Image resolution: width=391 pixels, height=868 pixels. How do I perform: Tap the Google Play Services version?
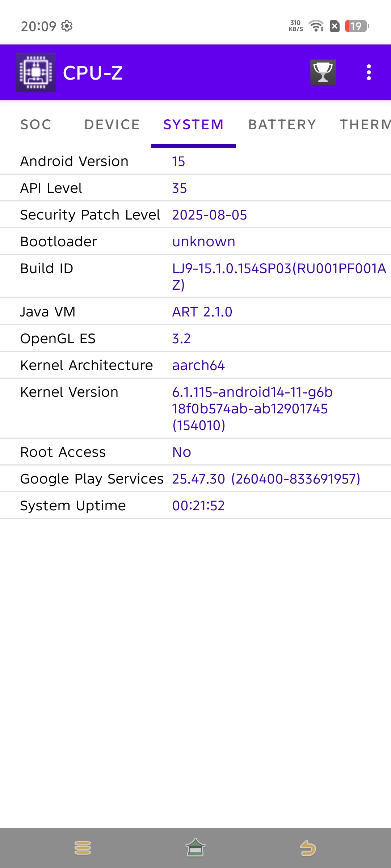pos(266,479)
